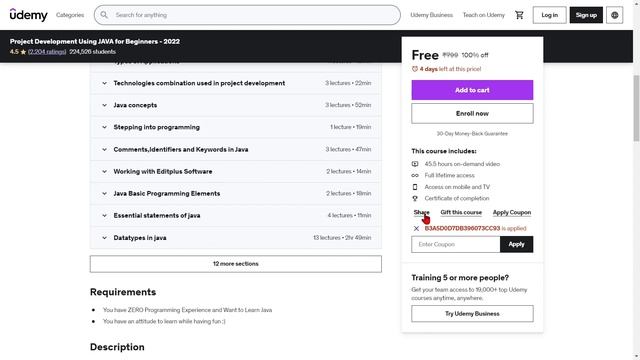
Task: Click the '100% off' discount text
Action: coord(475,55)
